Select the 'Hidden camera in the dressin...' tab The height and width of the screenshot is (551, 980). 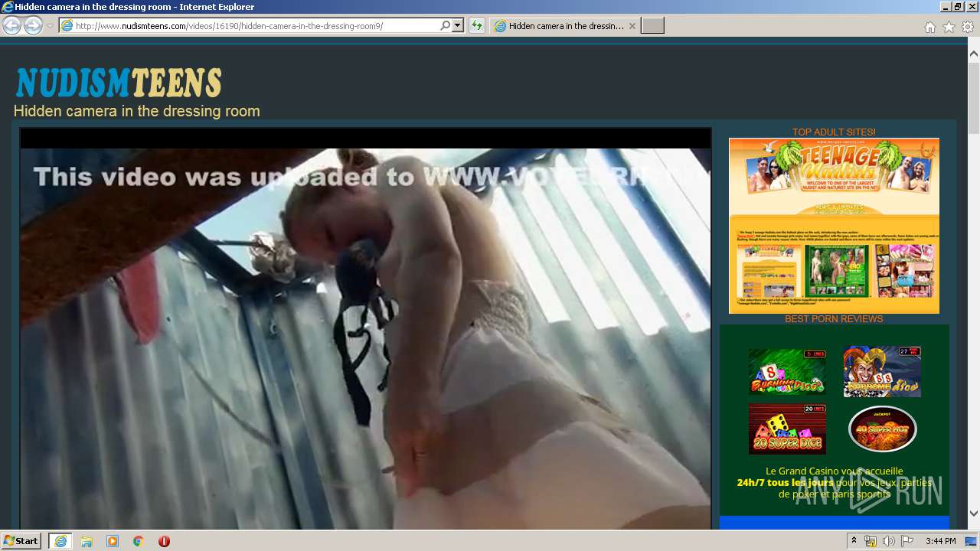pyautogui.click(x=565, y=26)
